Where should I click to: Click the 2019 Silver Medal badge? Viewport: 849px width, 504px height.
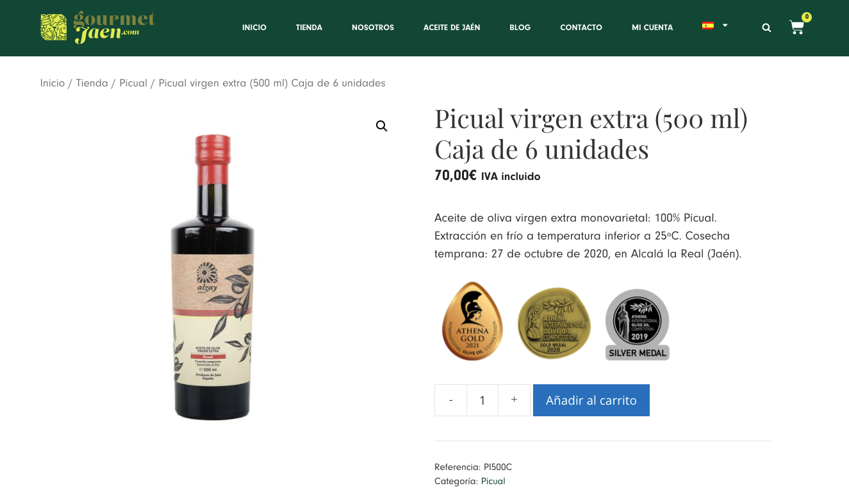pyautogui.click(x=638, y=324)
